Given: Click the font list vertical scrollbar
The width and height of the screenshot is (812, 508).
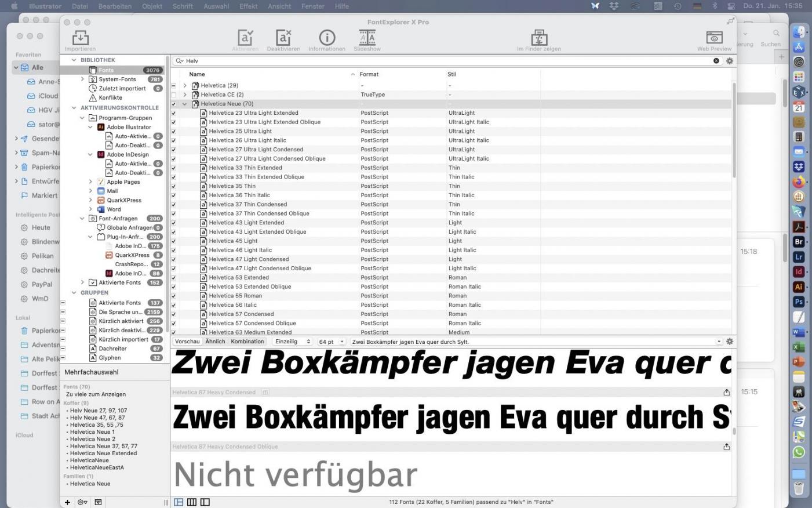Looking at the screenshot, I should pos(734,130).
